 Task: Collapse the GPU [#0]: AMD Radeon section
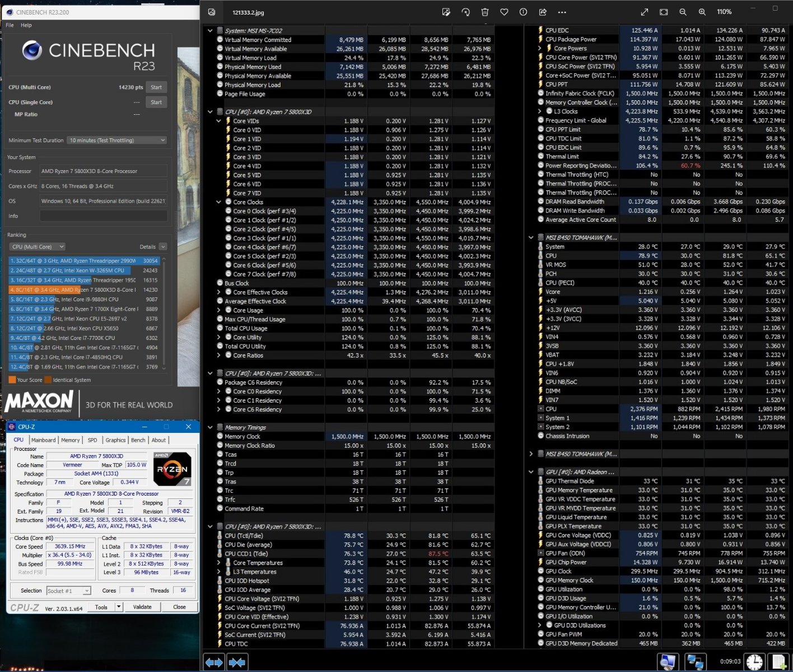[x=531, y=472]
